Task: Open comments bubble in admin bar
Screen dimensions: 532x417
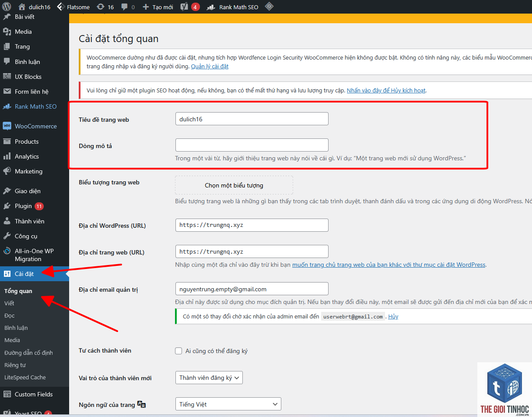Action: [125, 7]
